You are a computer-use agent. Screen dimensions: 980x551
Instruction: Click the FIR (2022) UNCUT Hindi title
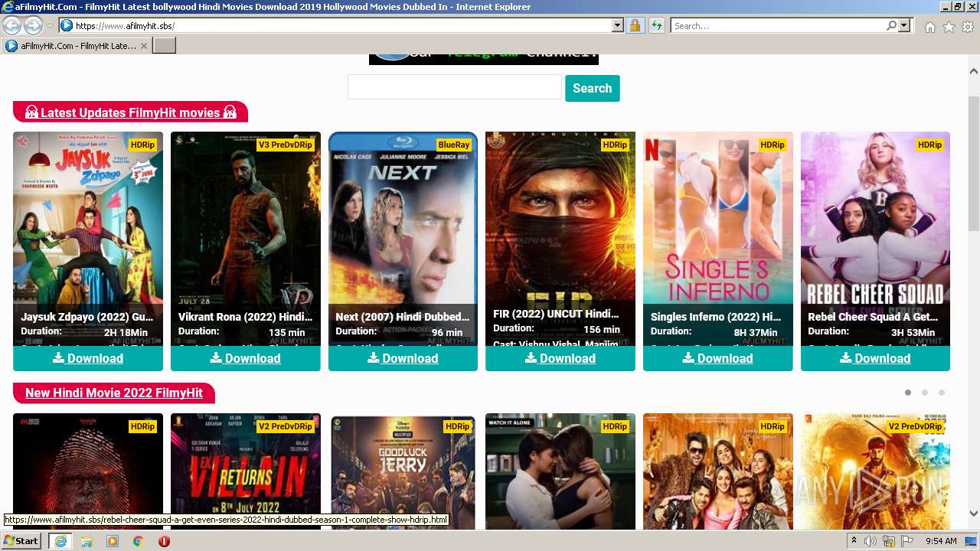pos(556,314)
